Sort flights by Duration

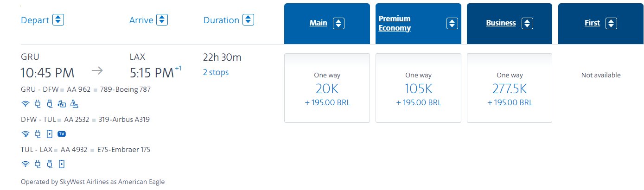229,20
